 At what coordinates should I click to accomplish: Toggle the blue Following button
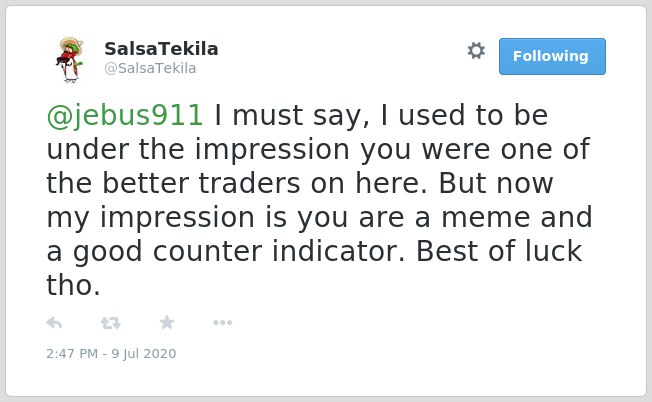tap(552, 57)
